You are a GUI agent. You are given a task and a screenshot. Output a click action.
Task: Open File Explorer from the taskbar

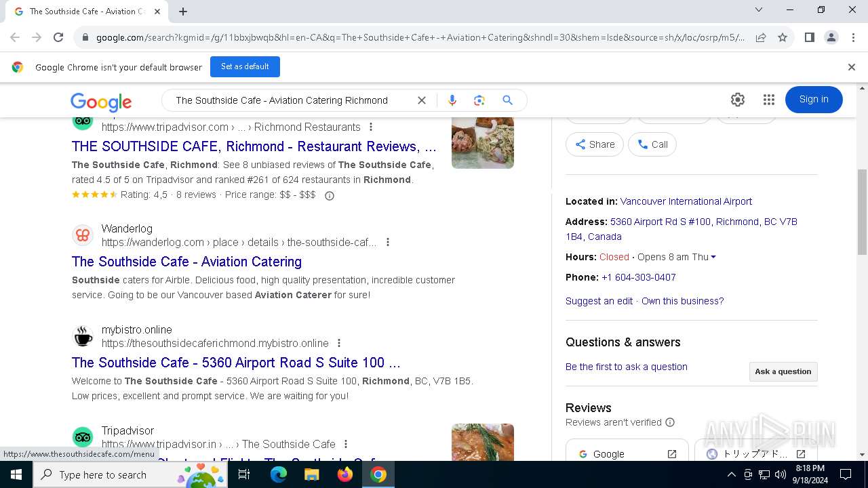pyautogui.click(x=311, y=474)
